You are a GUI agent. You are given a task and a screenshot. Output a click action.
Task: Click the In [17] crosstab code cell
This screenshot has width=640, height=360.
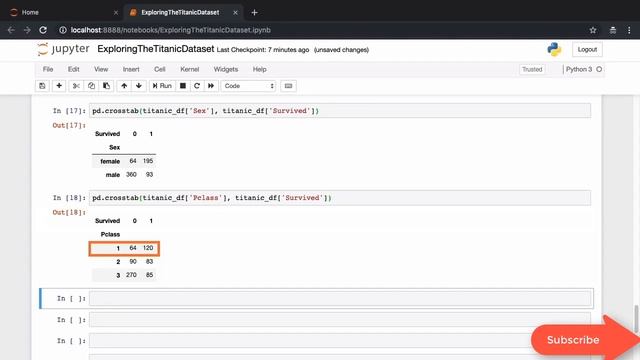point(340,111)
